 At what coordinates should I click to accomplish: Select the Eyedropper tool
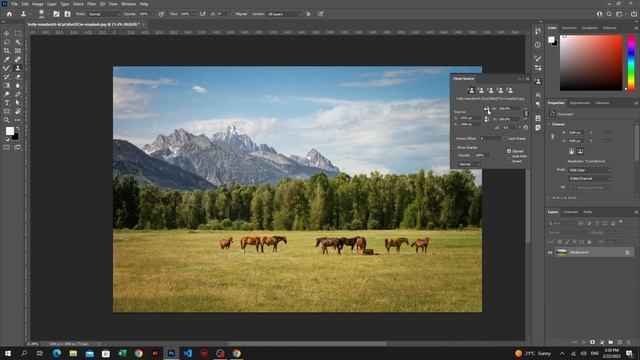click(x=7, y=60)
